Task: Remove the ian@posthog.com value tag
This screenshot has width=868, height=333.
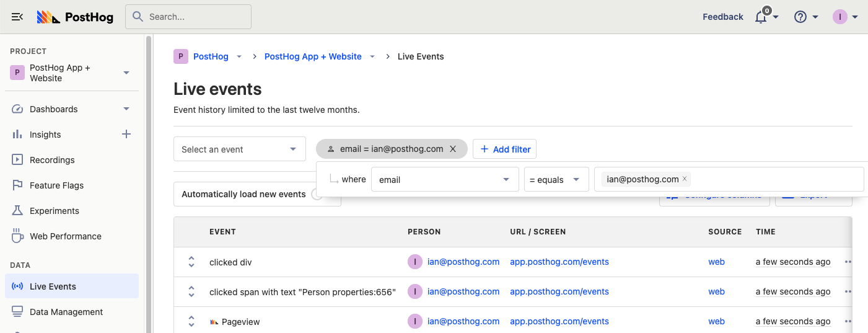Action: tap(685, 179)
